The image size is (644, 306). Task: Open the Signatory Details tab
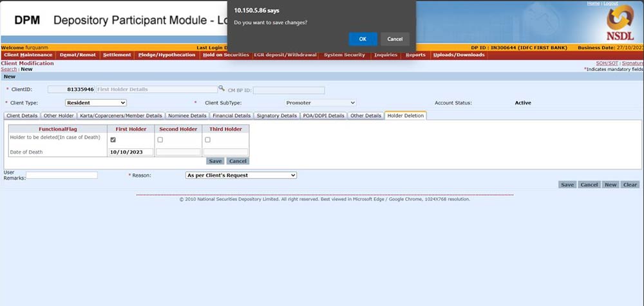click(276, 116)
